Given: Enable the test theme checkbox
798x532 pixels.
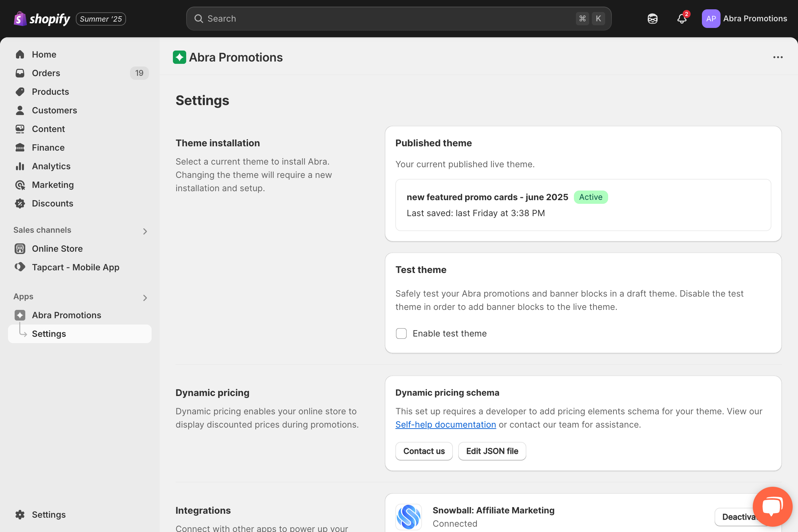Looking at the screenshot, I should (x=401, y=333).
